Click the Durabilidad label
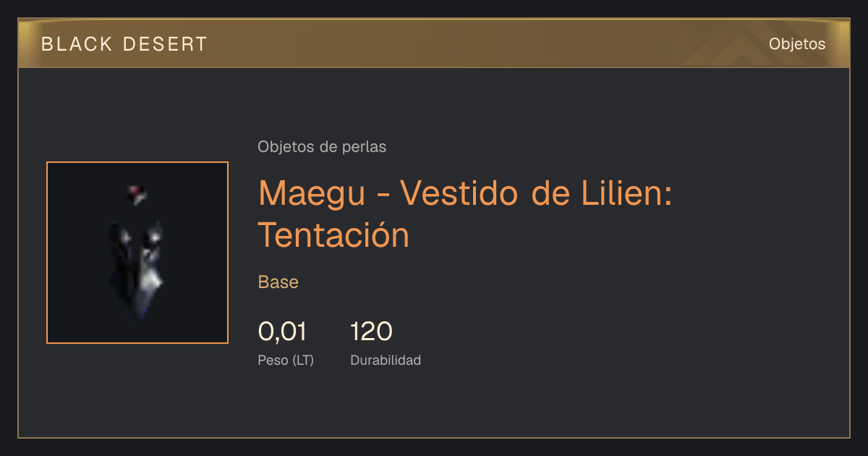Image resolution: width=868 pixels, height=456 pixels. (386, 360)
